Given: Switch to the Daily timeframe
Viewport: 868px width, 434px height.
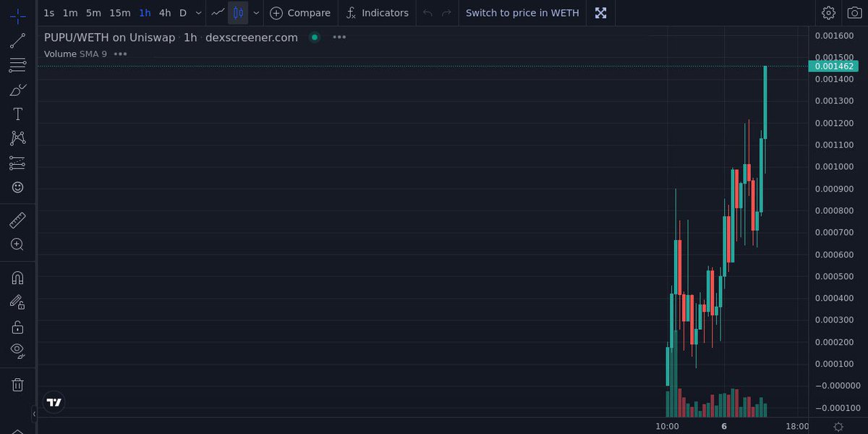Looking at the screenshot, I should pos(182,13).
